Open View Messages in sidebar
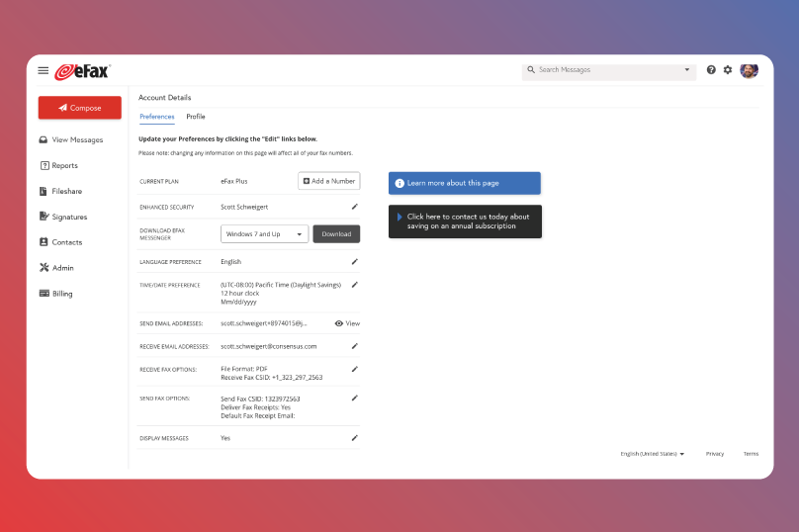Image resolution: width=799 pixels, height=532 pixels. pos(71,139)
